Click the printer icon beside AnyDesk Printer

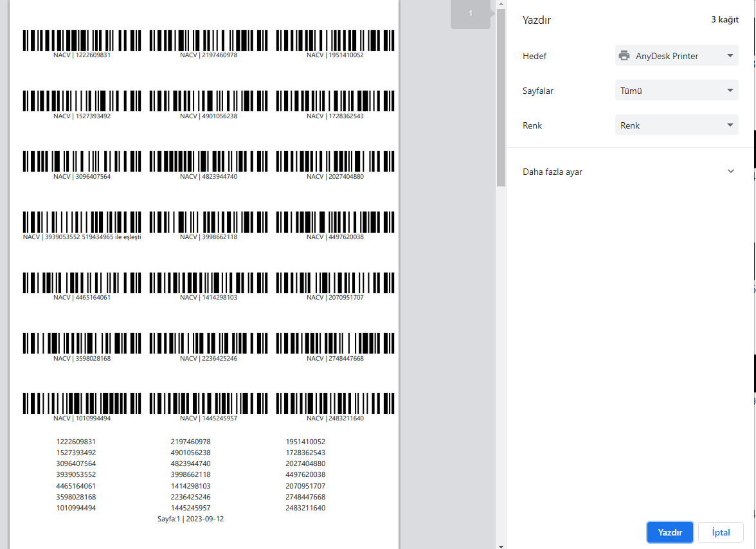(624, 56)
